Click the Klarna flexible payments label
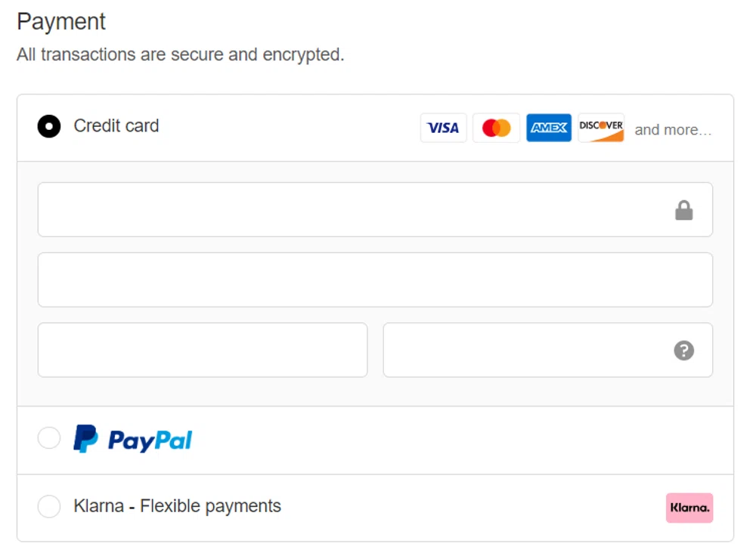This screenshot has width=756, height=559. 177,506
